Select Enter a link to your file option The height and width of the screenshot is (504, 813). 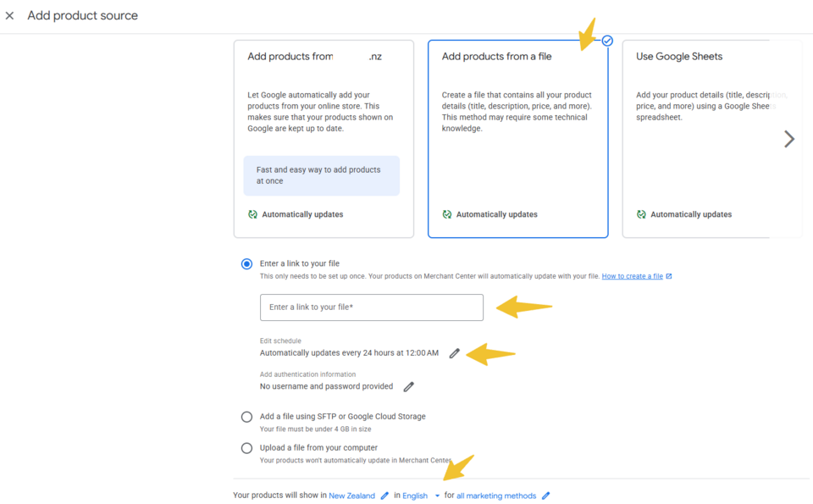[246, 264]
